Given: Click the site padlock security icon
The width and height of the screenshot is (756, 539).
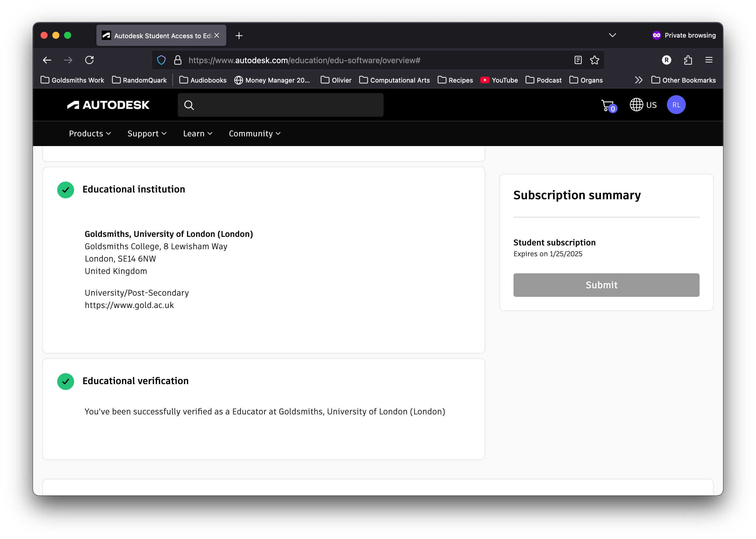Looking at the screenshot, I should [178, 60].
